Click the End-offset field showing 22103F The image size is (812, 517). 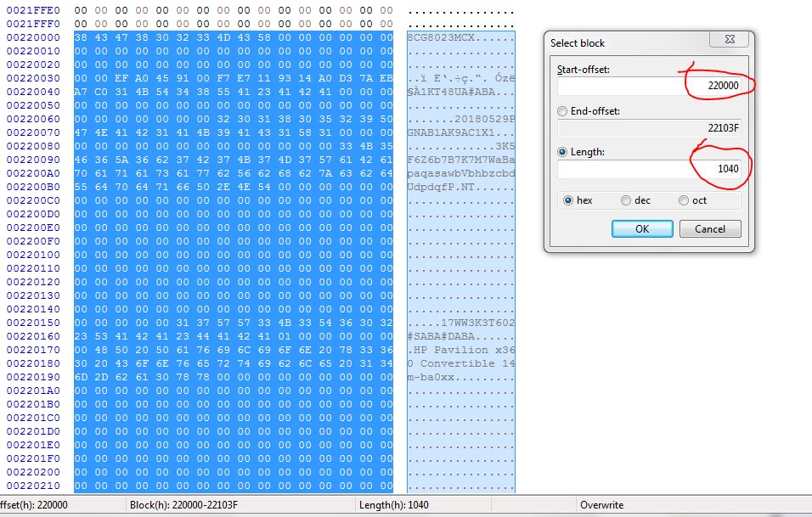pyautogui.click(x=649, y=128)
